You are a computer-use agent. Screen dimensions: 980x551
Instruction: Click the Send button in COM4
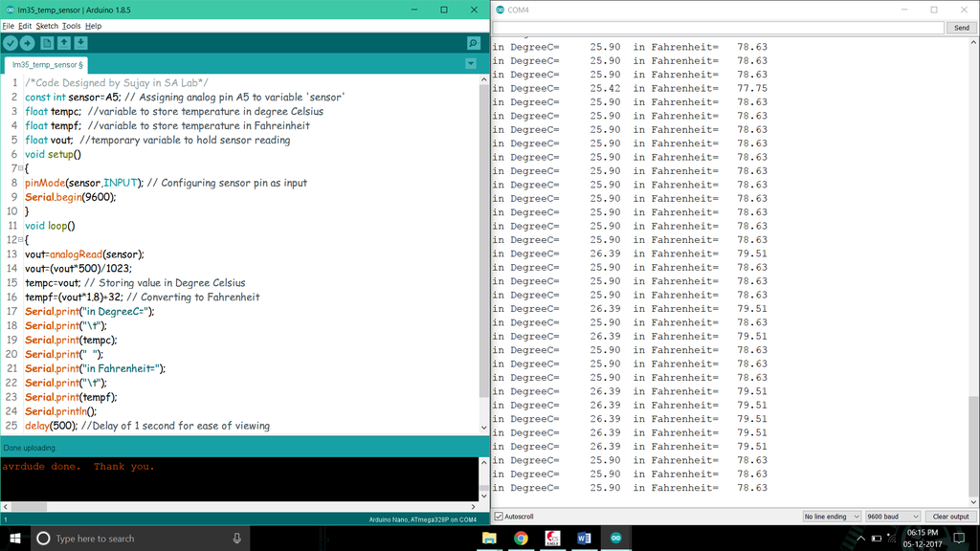961,28
